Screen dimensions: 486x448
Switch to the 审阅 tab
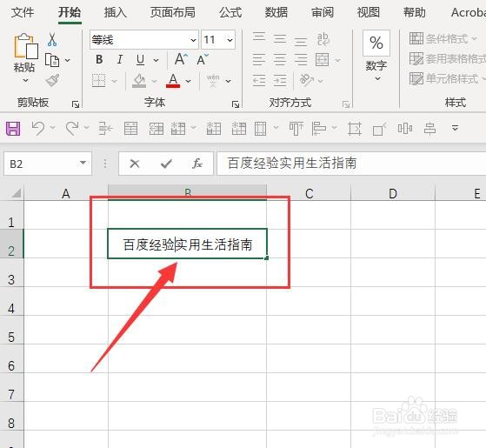(x=323, y=12)
